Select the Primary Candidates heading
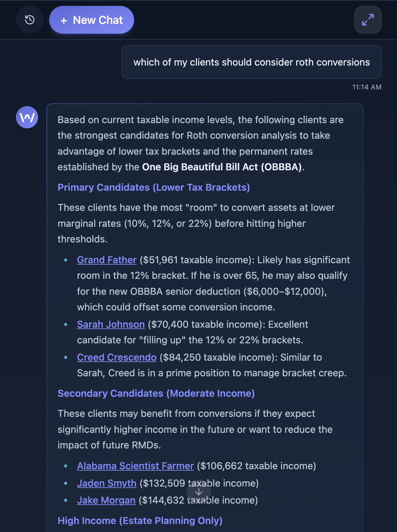397x532 pixels. [x=153, y=187]
